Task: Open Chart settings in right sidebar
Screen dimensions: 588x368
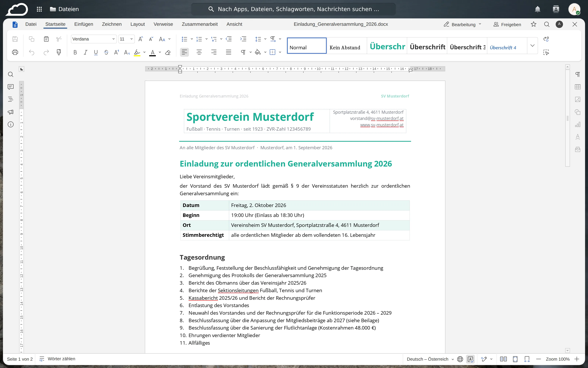Action: 578,124
